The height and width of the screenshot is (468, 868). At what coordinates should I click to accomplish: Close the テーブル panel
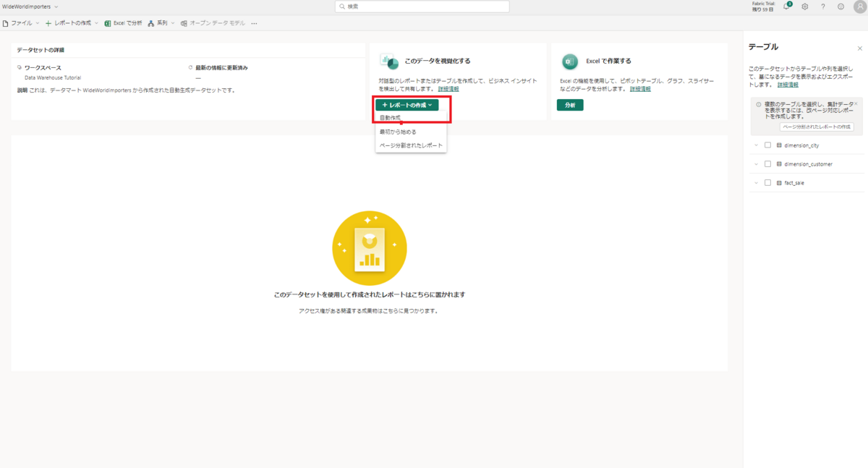click(x=859, y=48)
